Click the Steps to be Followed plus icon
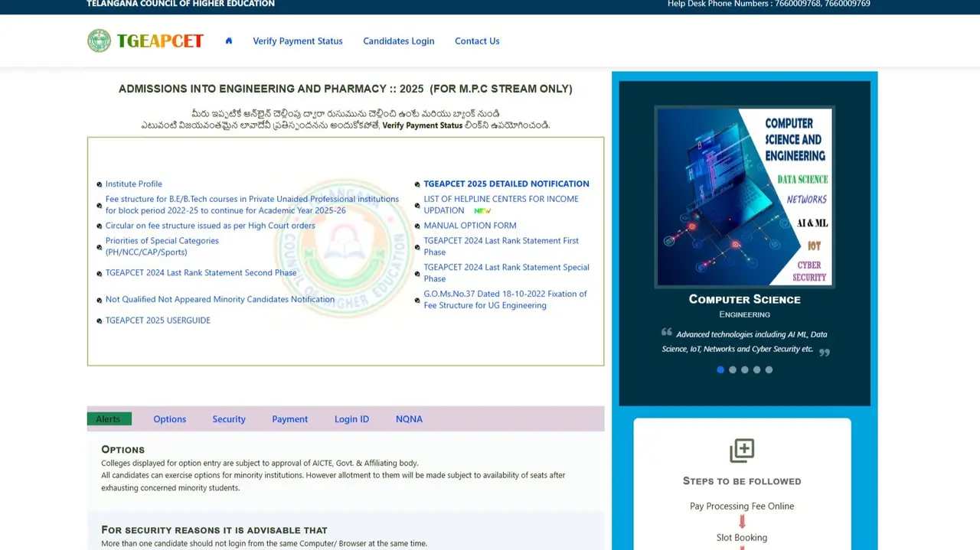 tap(741, 451)
